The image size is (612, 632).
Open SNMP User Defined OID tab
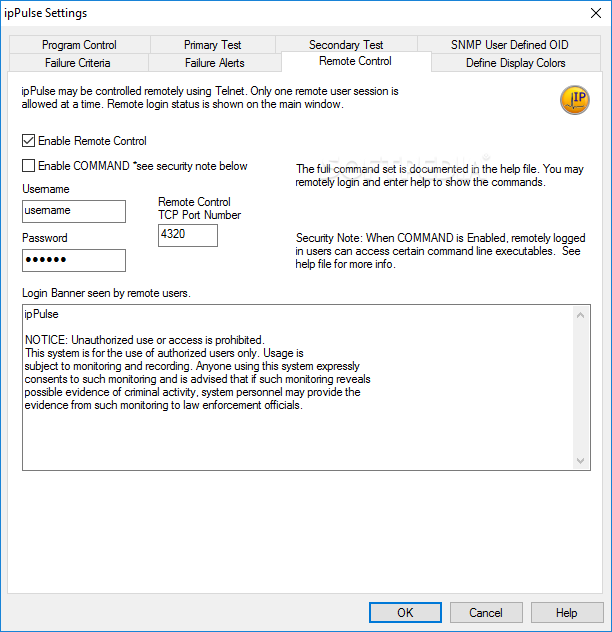509,45
